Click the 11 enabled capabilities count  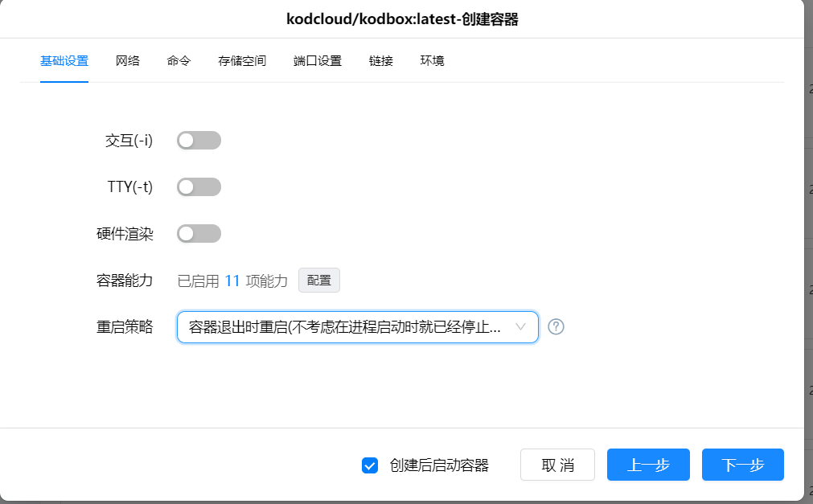pos(232,281)
